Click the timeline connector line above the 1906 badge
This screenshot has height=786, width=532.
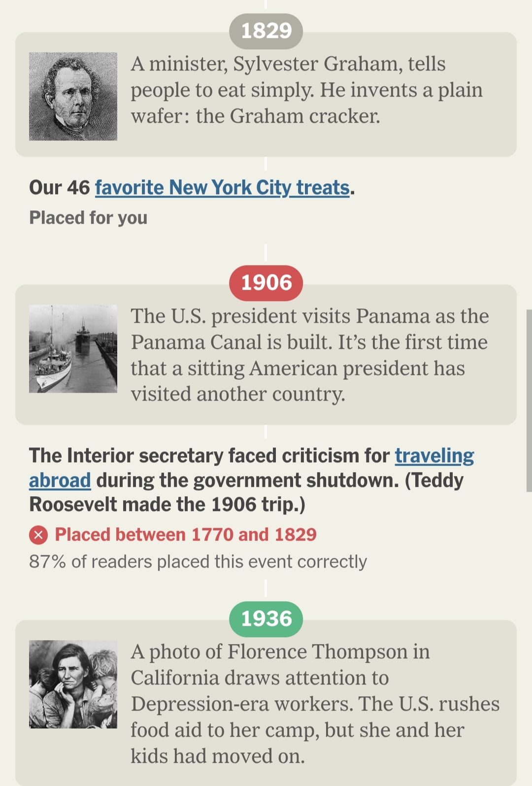266,252
